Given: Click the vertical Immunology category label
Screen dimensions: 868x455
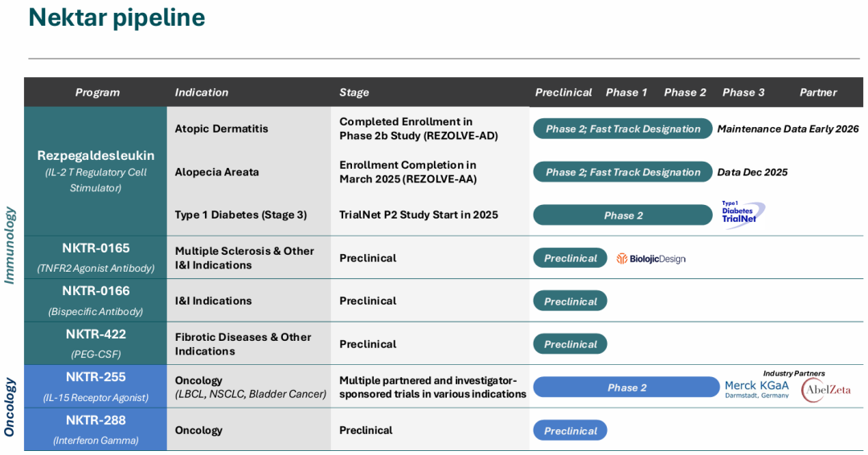Looking at the screenshot, I should pyautogui.click(x=10, y=246).
